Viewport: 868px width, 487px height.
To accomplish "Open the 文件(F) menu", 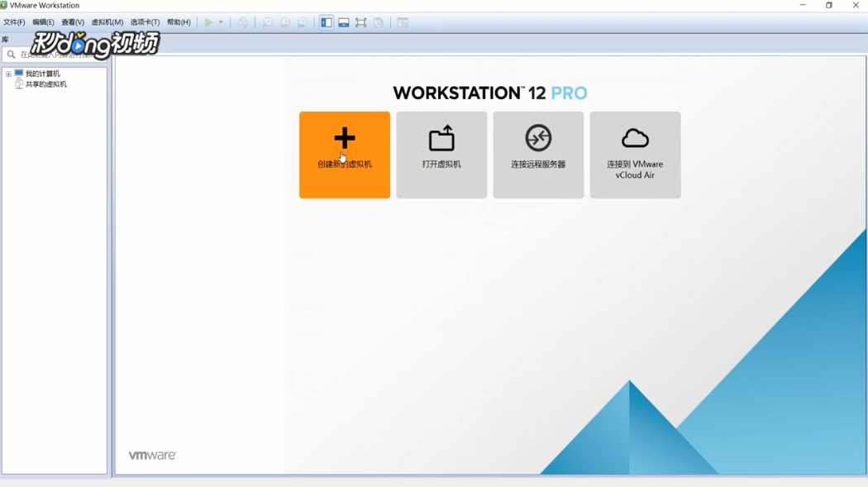I will point(14,22).
